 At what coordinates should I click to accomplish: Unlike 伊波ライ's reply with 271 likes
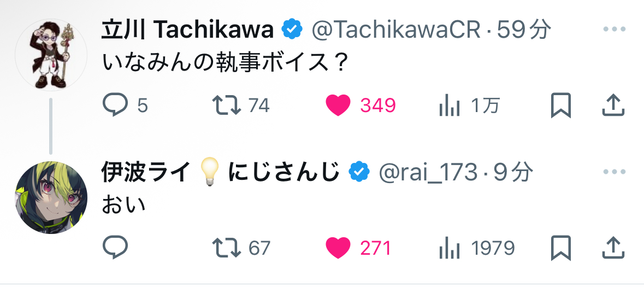[x=338, y=248]
